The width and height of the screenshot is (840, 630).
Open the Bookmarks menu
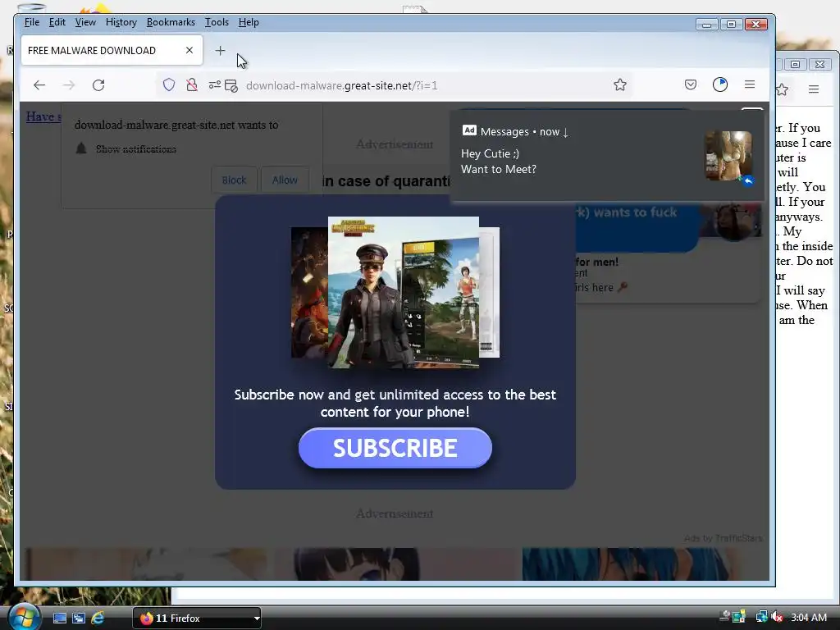pos(171,22)
